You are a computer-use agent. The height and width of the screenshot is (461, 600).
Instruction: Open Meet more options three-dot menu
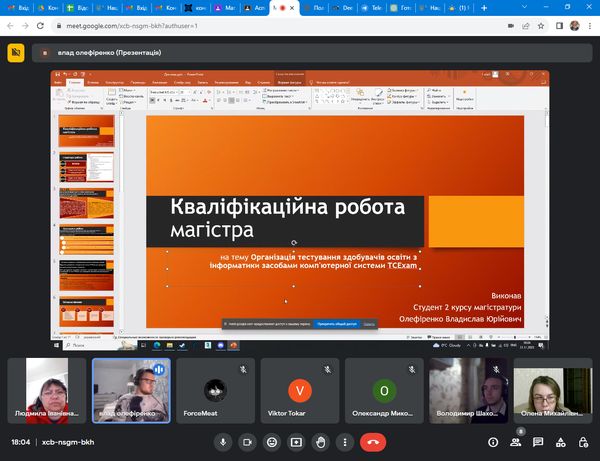(345, 441)
